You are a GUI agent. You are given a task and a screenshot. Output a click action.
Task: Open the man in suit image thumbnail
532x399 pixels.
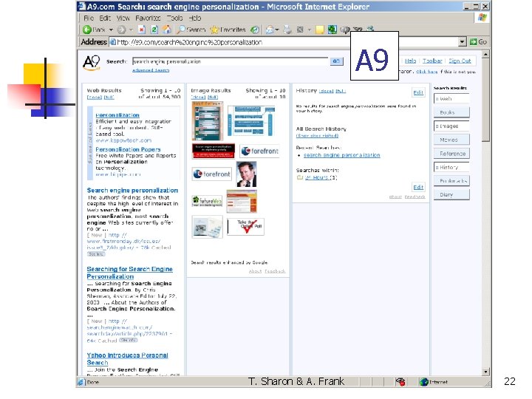(x=246, y=174)
